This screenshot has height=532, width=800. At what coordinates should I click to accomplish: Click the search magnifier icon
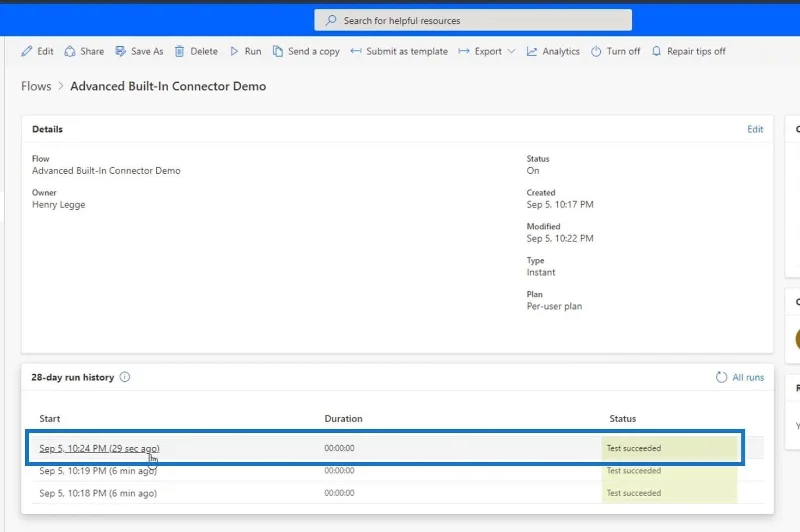click(x=331, y=20)
